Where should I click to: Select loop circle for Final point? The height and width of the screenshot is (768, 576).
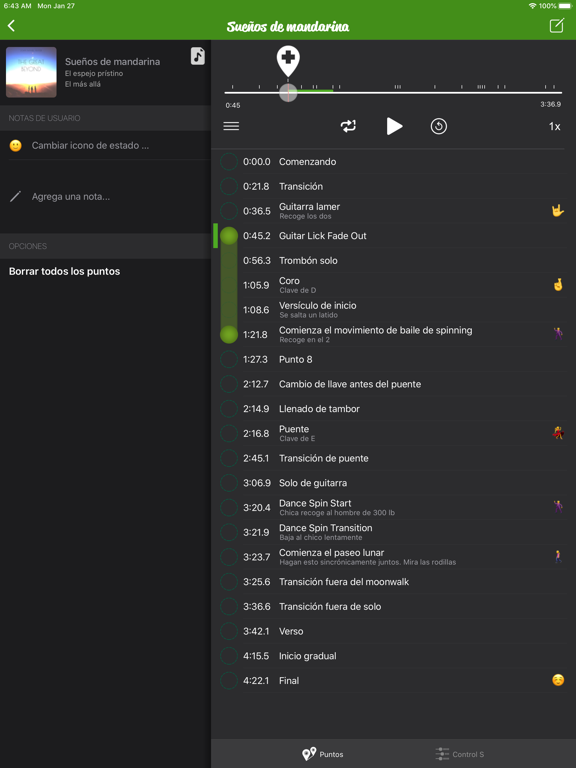[229, 680]
